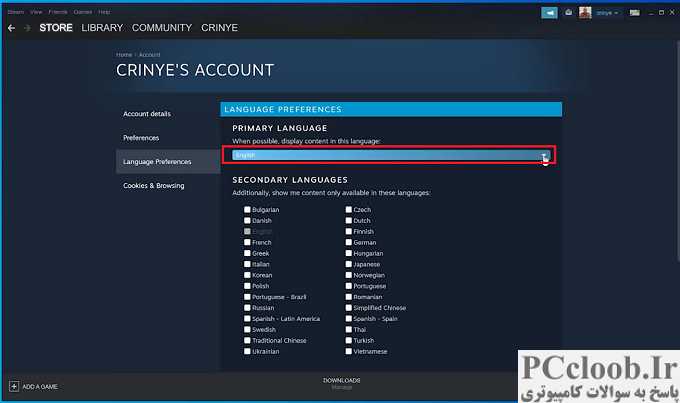Viewport: 680px width, 403px height.
Task: Check the Bulgarian language checkbox
Action: (x=247, y=210)
